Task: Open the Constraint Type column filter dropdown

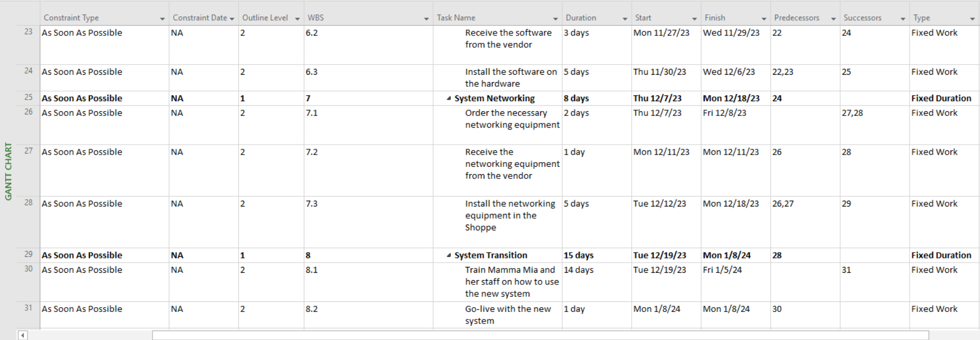Action: (163, 17)
